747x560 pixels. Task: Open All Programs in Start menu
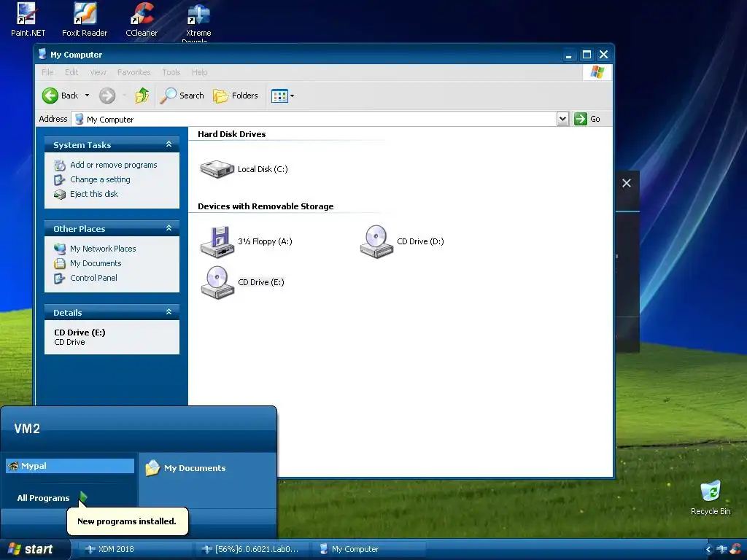[x=52, y=497]
